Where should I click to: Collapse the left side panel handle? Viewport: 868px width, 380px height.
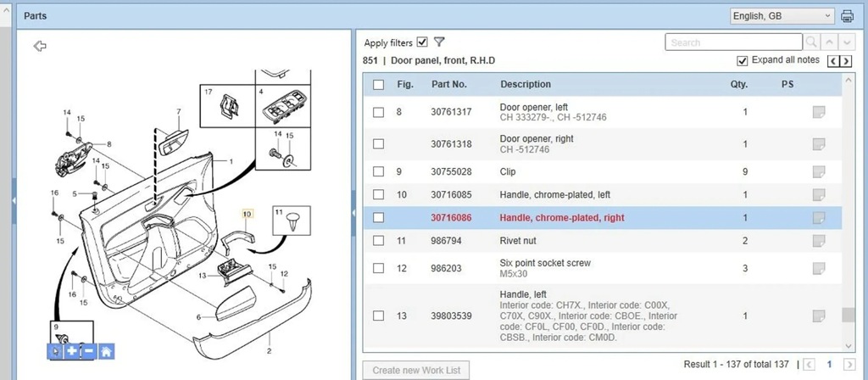point(14,200)
